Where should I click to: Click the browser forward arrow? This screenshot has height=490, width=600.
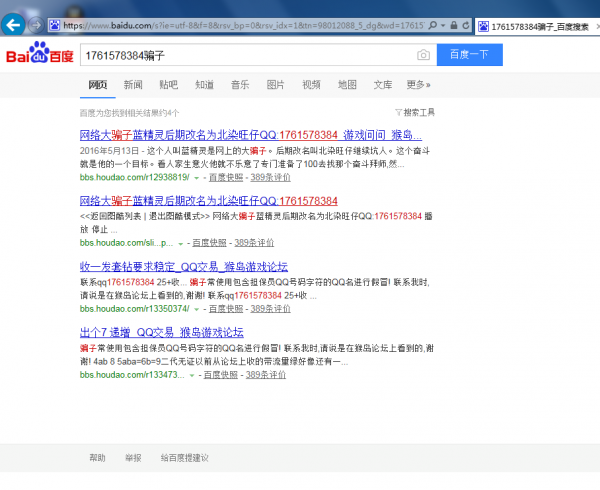(x=36, y=26)
